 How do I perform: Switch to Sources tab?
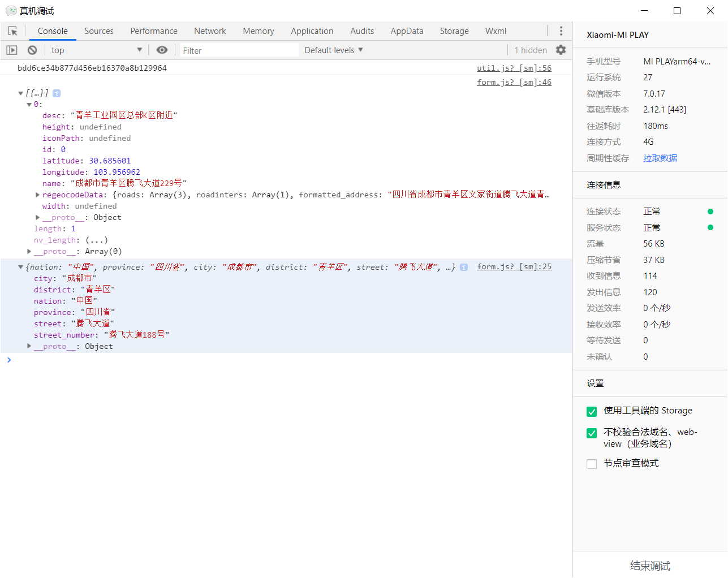coord(99,31)
